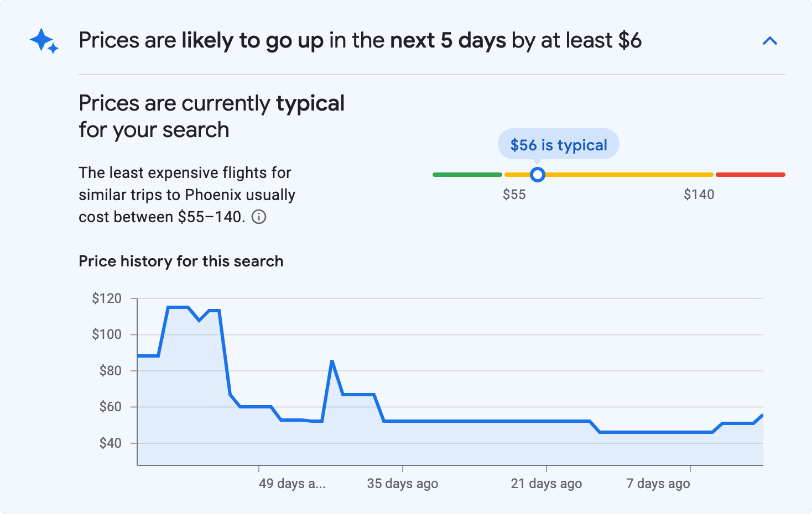Select the '$56 is typical' price bubble

tap(558, 144)
